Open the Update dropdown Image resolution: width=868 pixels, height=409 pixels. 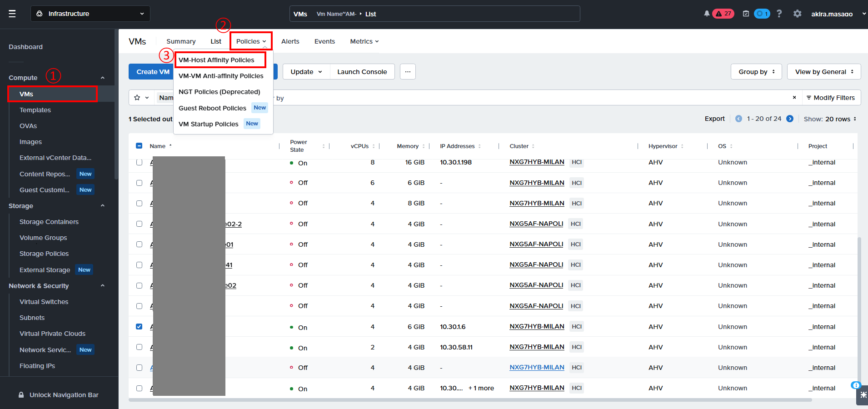click(x=306, y=72)
